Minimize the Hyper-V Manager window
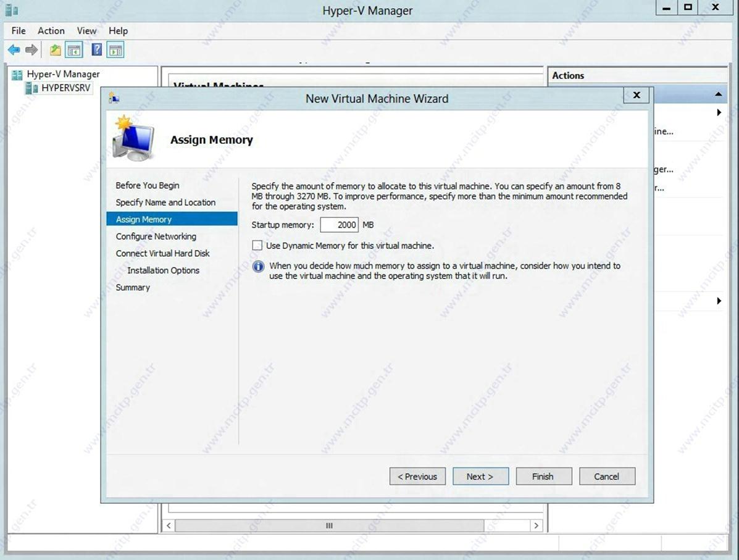Viewport: 739px width, 560px height. [x=666, y=7]
